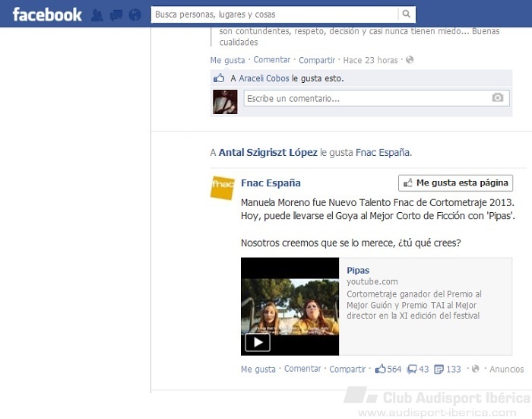This screenshot has height=419, width=532.
Task: Click 'Me gusta' under the 23-hour-old post
Action: pos(227,60)
